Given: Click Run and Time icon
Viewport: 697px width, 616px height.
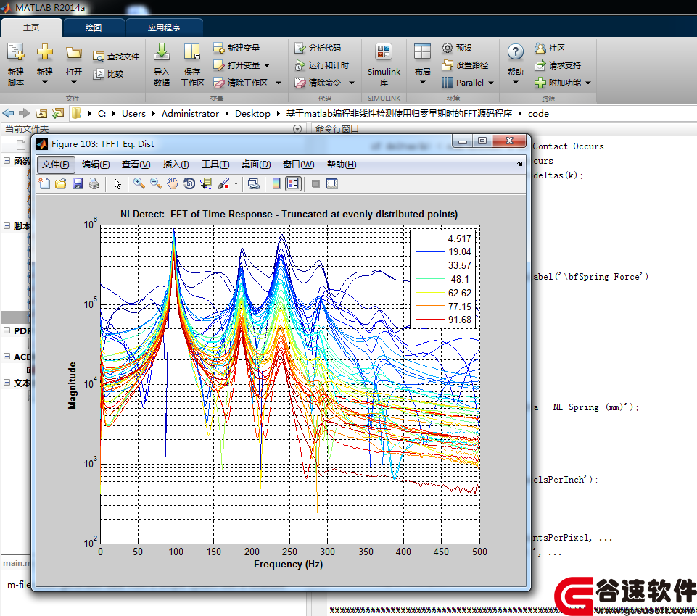Looking at the screenshot, I should (300, 64).
